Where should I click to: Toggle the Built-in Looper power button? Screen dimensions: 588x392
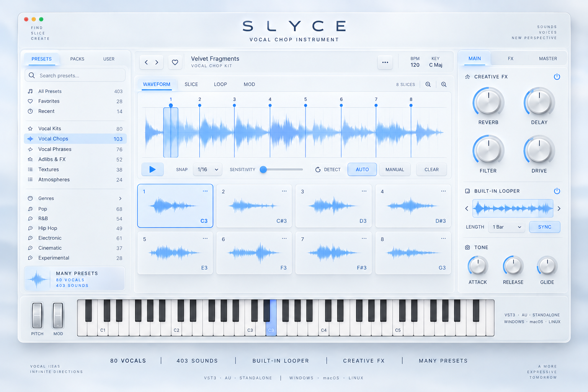557,191
